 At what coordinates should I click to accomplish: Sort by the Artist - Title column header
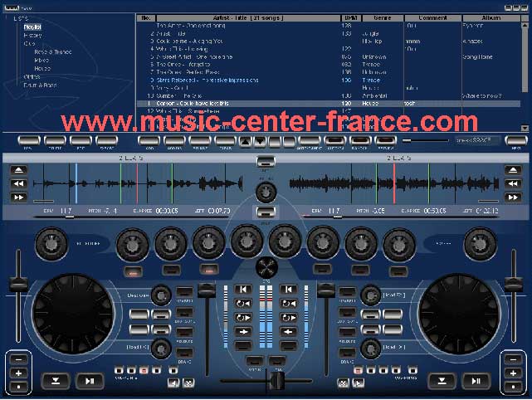(248, 18)
